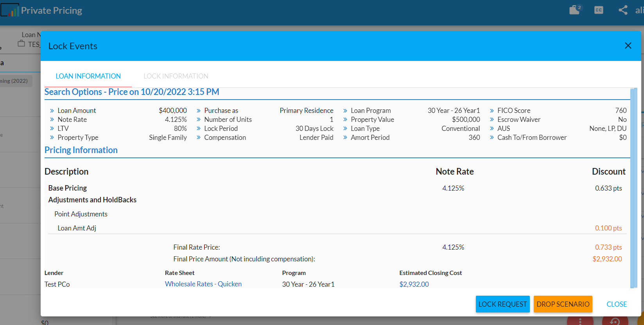Open the Wholesale Rates - Quicken rate sheet link
644x325 pixels.
tap(203, 284)
